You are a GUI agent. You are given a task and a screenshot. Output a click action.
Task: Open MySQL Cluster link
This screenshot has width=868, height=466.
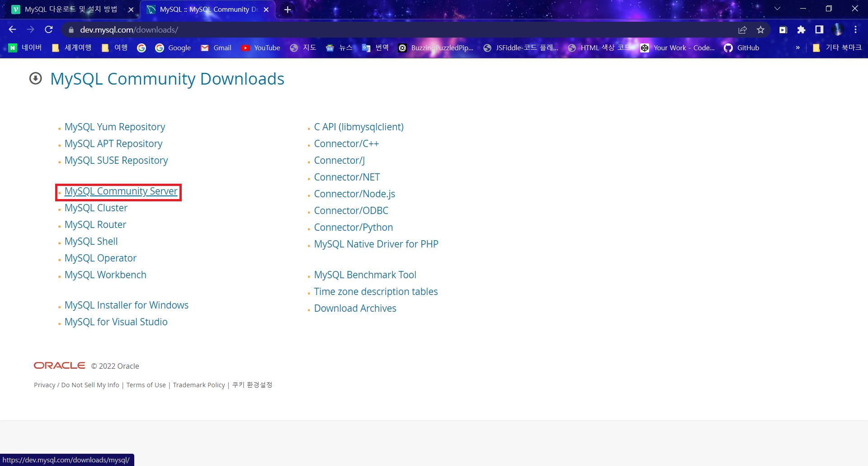click(96, 208)
